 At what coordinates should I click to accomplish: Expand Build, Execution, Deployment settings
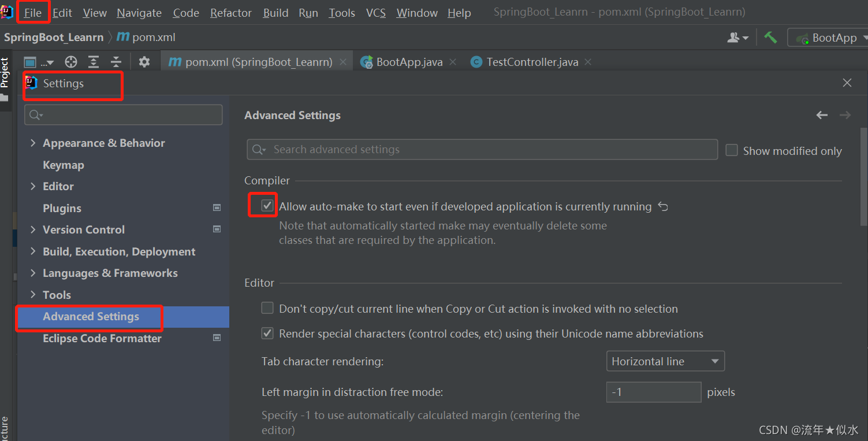coord(33,251)
